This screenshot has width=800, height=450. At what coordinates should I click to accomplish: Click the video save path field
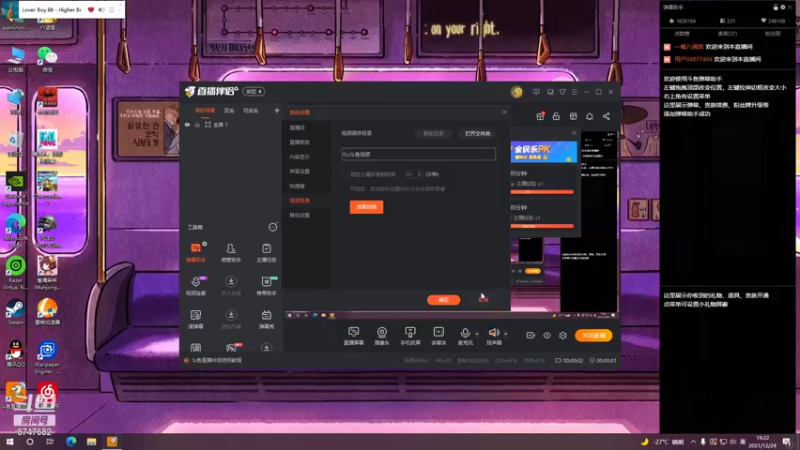(x=418, y=154)
